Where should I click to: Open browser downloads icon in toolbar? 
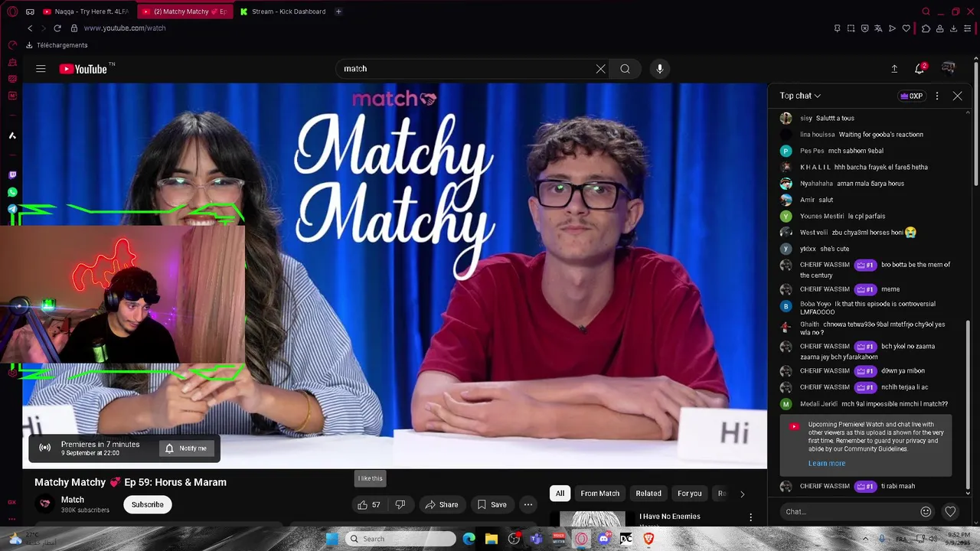[x=954, y=28]
